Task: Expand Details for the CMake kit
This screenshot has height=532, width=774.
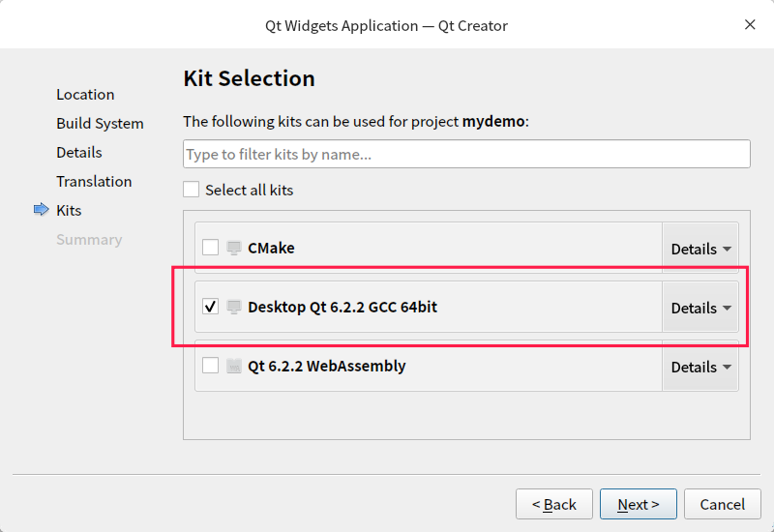Action: coord(700,249)
